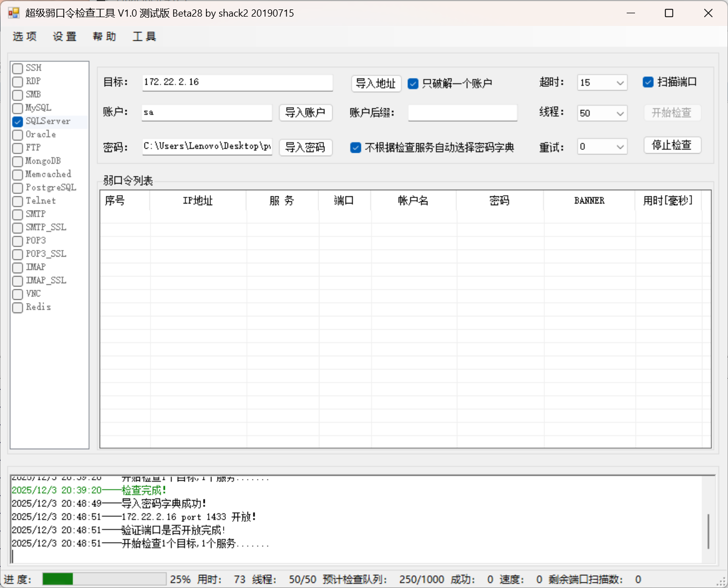The height and width of the screenshot is (588, 728).
Task: Uncheck the SQLServer service checkbox
Action: tap(18, 122)
